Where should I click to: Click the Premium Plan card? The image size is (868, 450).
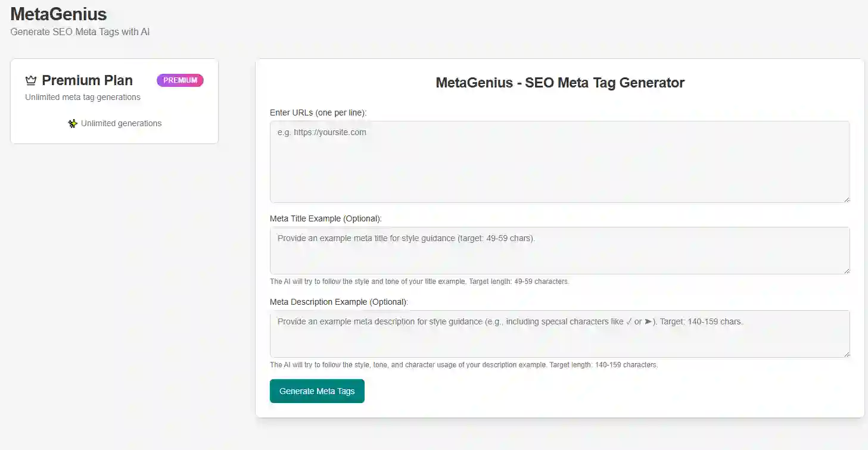114,101
